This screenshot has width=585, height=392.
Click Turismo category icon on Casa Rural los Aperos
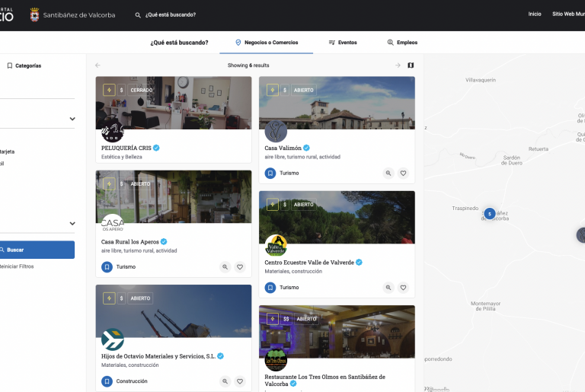click(107, 267)
